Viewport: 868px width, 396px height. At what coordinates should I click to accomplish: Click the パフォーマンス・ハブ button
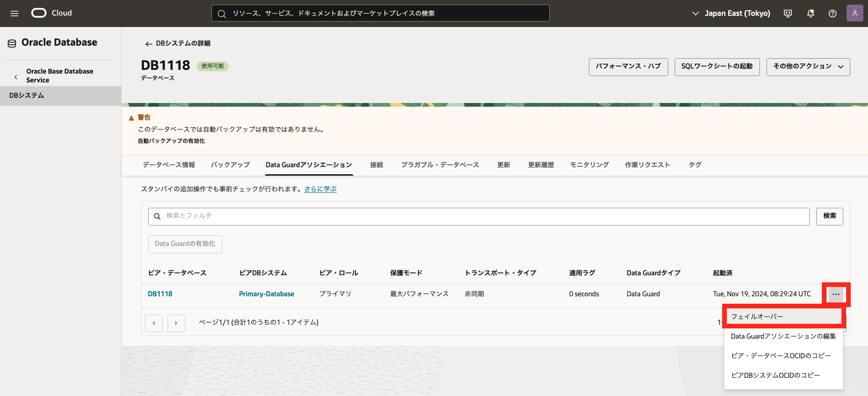coord(628,67)
